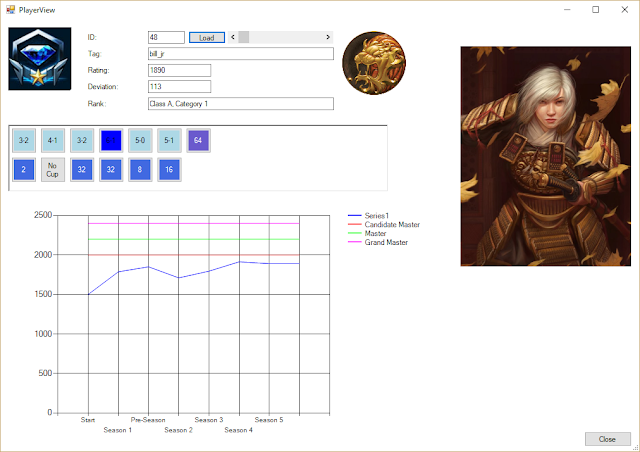Screen dimensions: 640x452
Task: Click the Candidate Master legend entry
Action: (x=384, y=225)
